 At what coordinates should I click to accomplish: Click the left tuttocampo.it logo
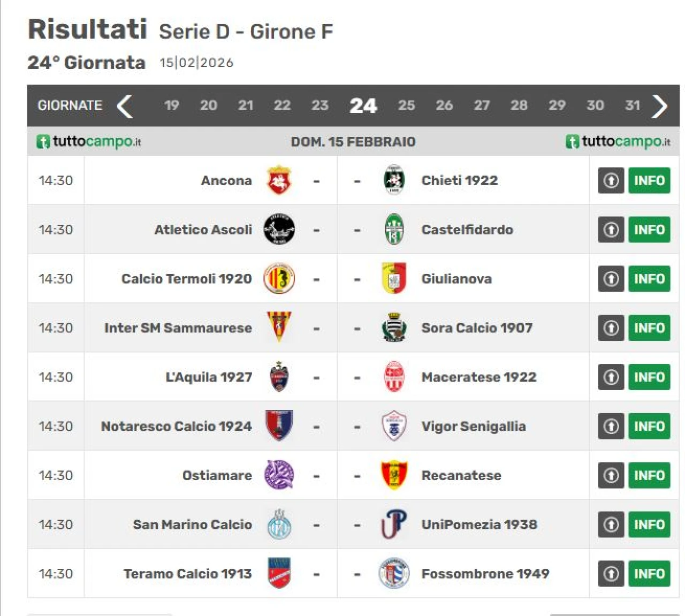point(89,142)
